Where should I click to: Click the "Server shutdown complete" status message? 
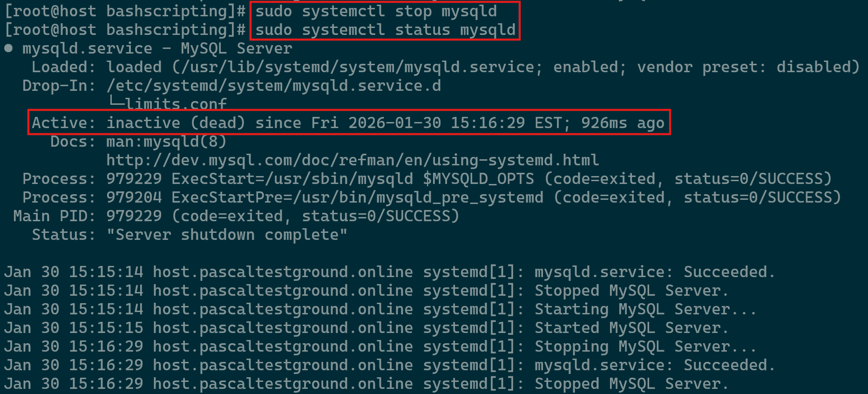(227, 235)
